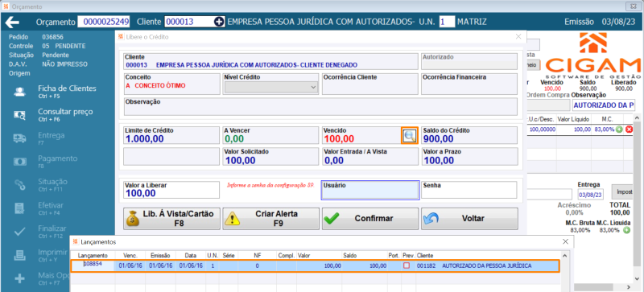Click the green plus beside M.C. Líquida

tap(626, 230)
